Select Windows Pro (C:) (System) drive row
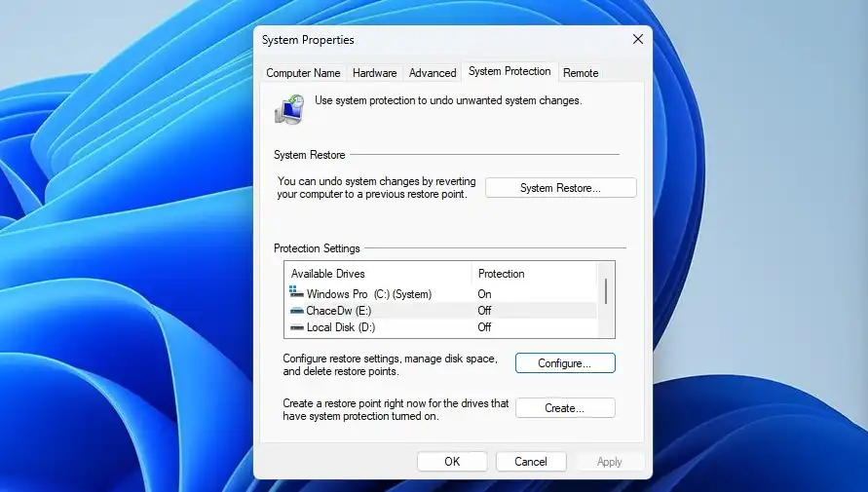 click(x=440, y=294)
